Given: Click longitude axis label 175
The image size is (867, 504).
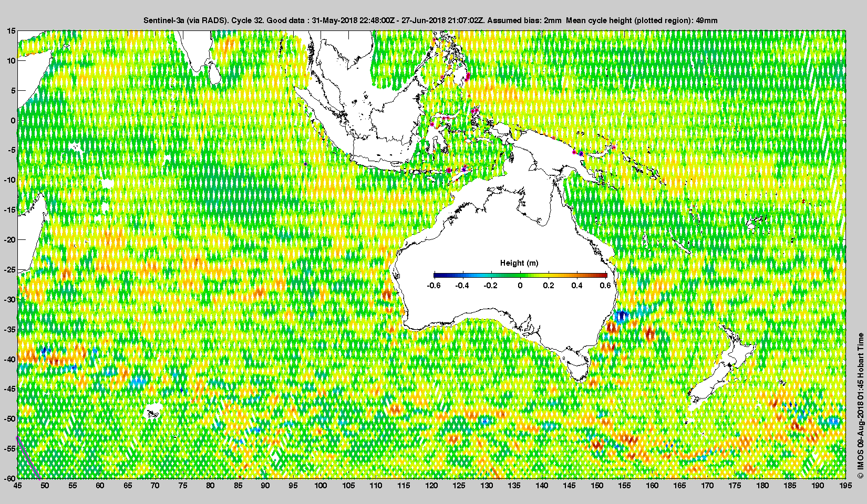Looking at the screenshot, I should click(x=735, y=486).
